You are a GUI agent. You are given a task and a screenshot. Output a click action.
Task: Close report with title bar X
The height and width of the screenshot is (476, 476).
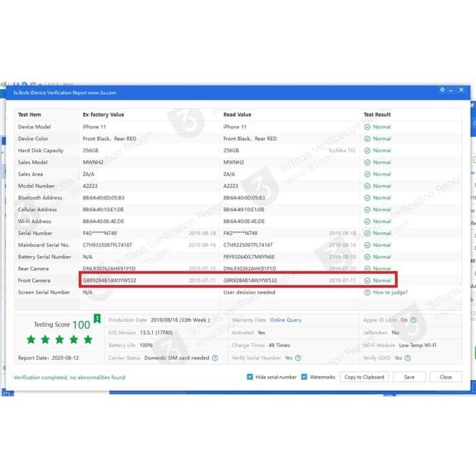click(x=461, y=90)
